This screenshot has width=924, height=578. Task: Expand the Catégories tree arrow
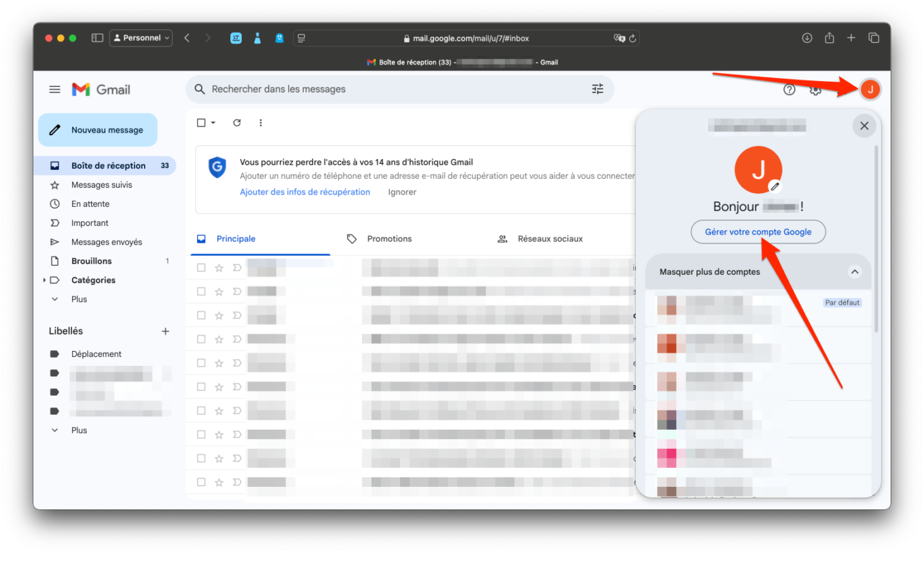point(45,280)
